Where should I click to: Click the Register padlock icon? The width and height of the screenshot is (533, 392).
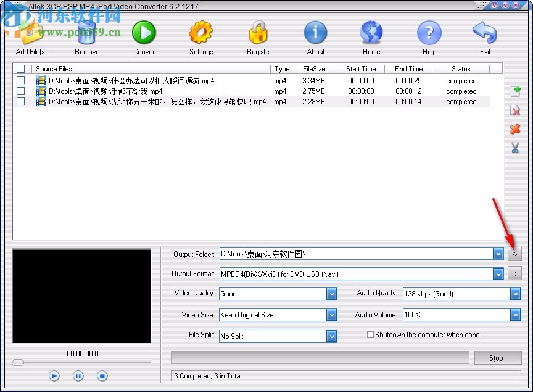click(258, 34)
